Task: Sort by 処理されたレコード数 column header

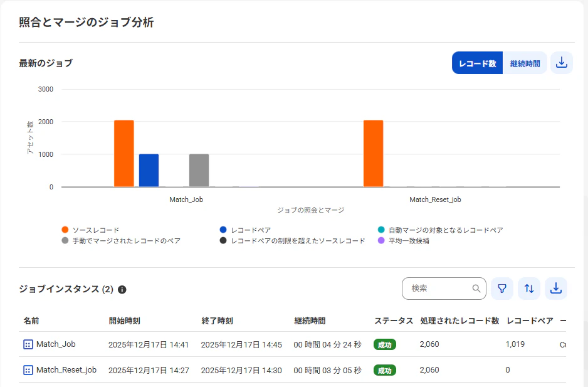Action: pos(459,321)
